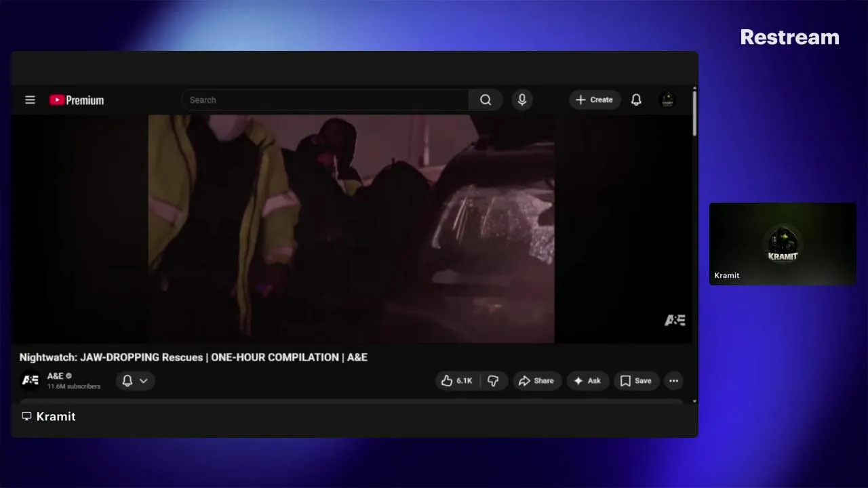Go to YouTube Premium home logo
This screenshot has height=488, width=868.
(77, 100)
